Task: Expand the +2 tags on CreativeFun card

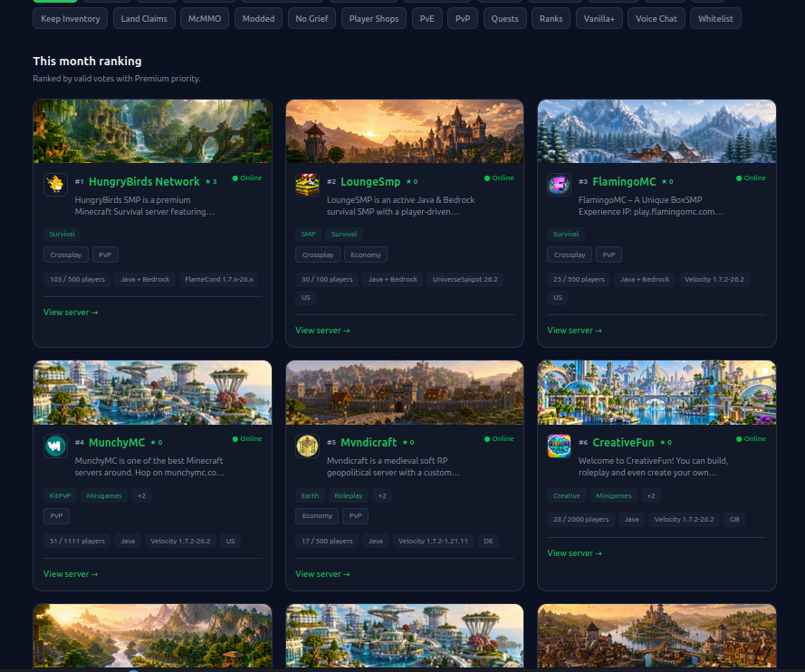Action: [651, 496]
